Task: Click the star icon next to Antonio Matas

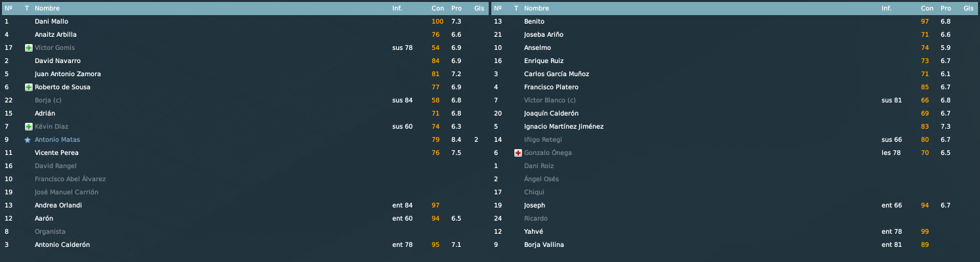Action: pyautogui.click(x=28, y=140)
